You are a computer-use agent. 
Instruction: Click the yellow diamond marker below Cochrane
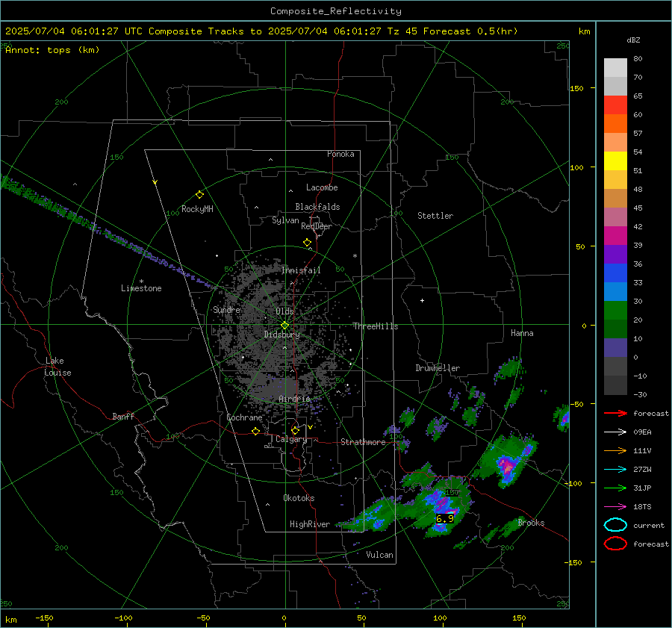pos(256,432)
